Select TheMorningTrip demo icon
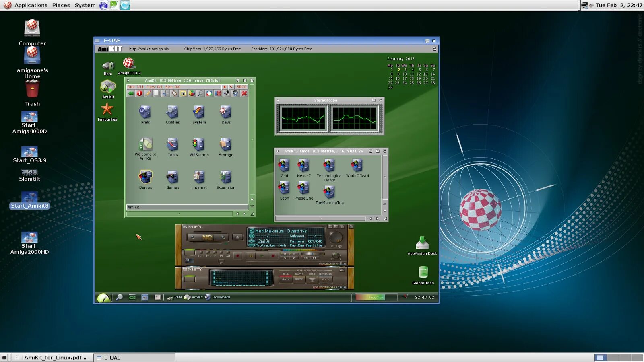Image resolution: width=644 pixels, height=362 pixels. click(x=329, y=195)
